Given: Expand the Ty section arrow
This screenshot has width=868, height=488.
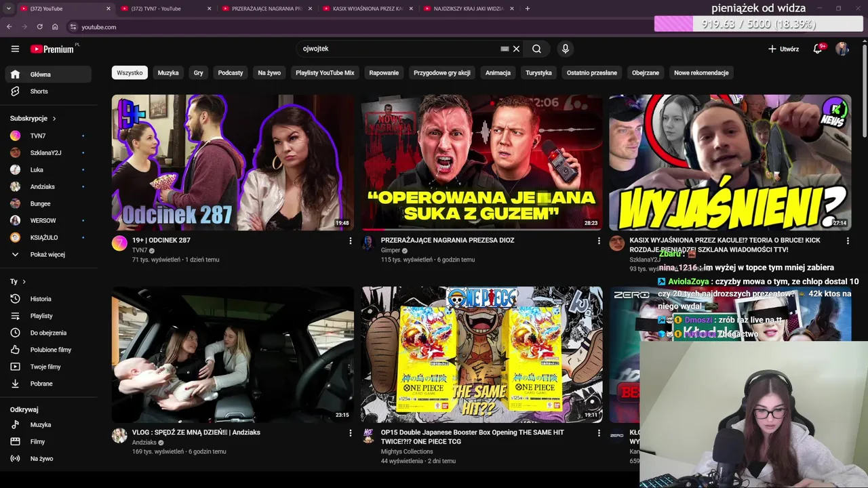Looking at the screenshot, I should click(24, 281).
